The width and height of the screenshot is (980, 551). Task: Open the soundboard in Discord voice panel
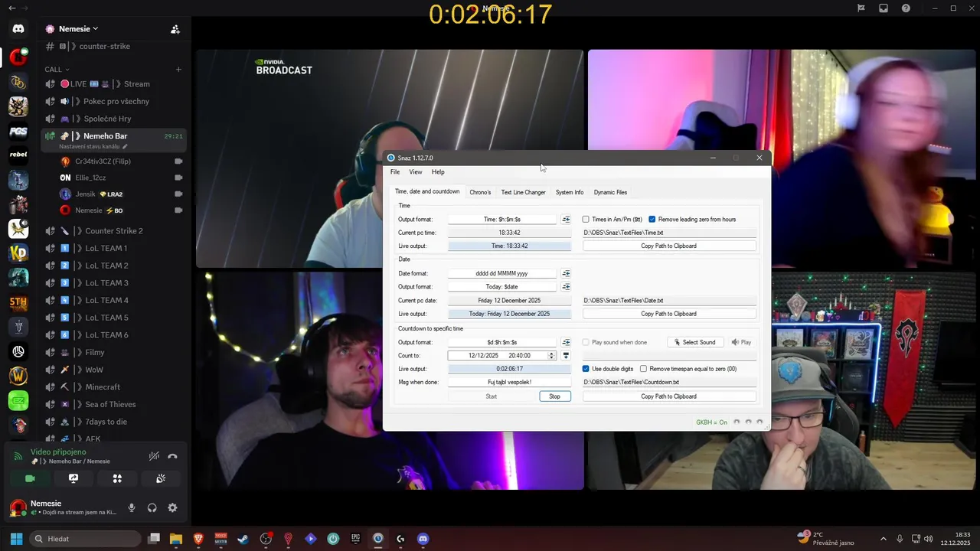point(161,478)
